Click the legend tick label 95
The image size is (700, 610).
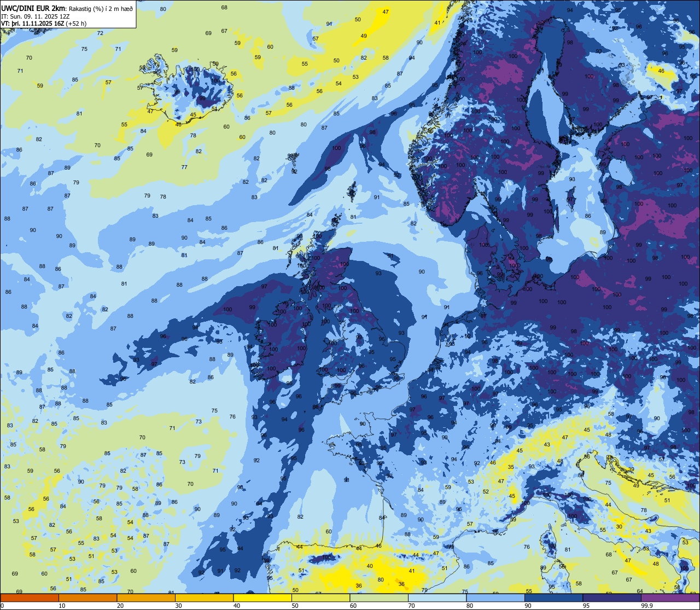pos(586,606)
